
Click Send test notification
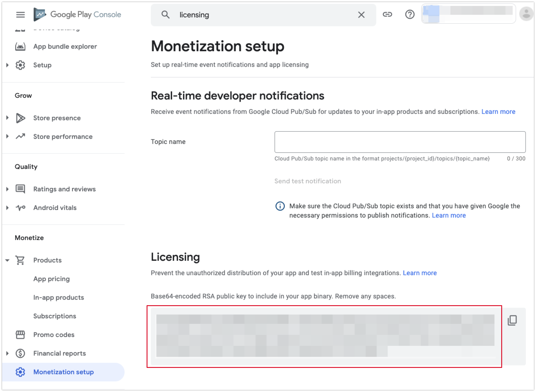coord(308,181)
